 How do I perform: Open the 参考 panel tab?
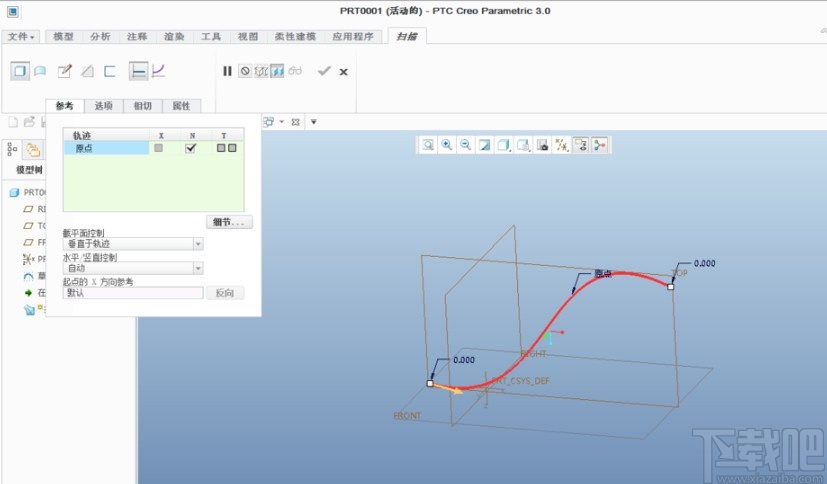[x=64, y=106]
